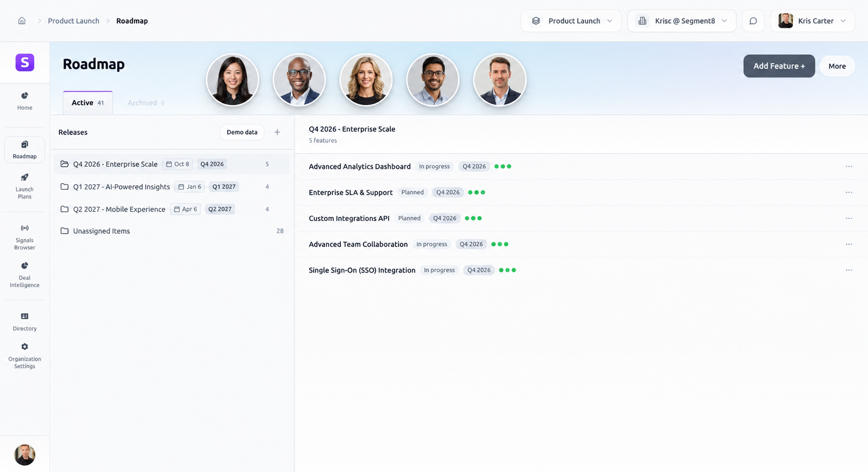Click the Roadmap breadcrumb text
This screenshot has height=472, width=868.
pos(132,21)
